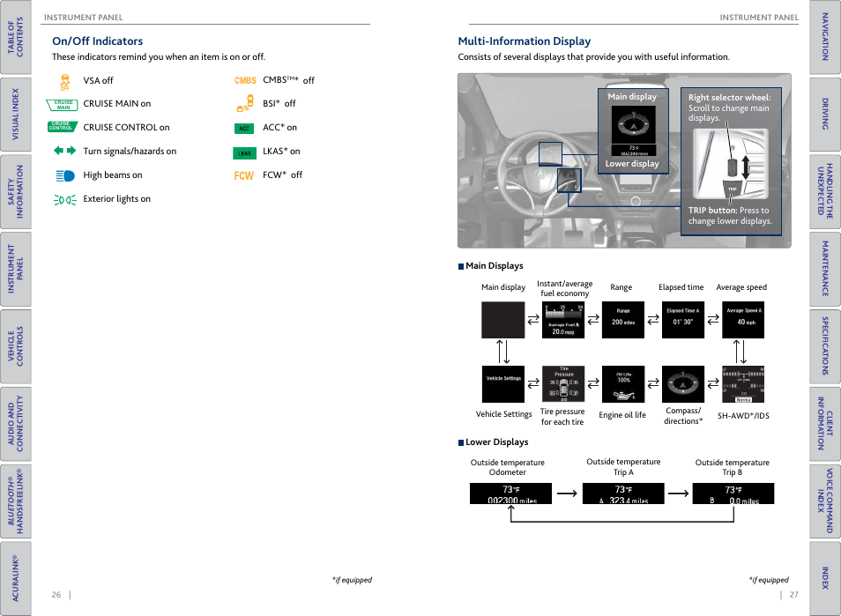841x616 pixels.
Task: Open the Safety Information side tab
Action: [x=15, y=191]
